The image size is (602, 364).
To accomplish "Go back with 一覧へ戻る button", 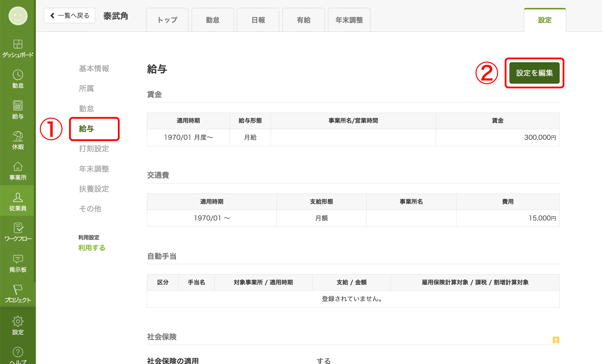I will (x=69, y=16).
